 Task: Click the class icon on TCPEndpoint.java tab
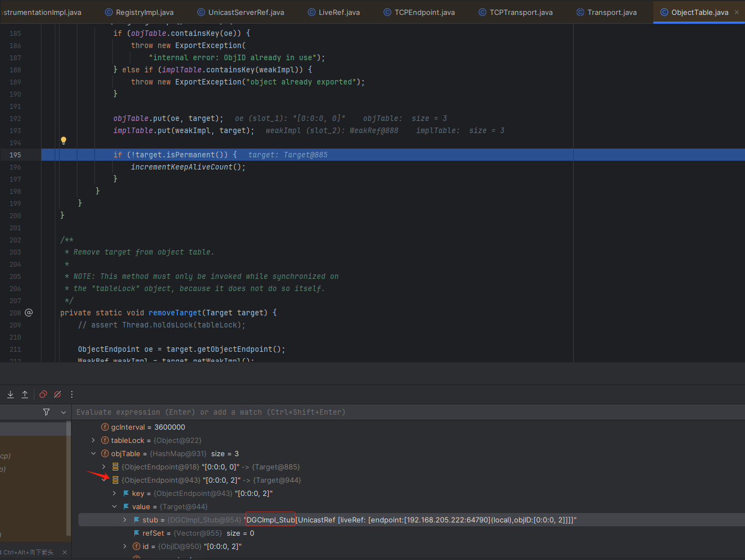pos(387,12)
